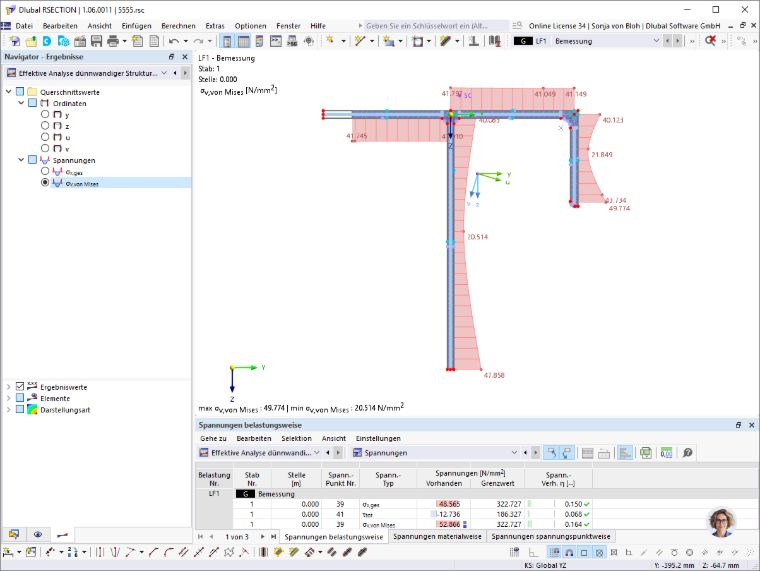Image resolution: width=760 pixels, height=571 pixels.
Task: Click the keyword search input field
Action: 436,26
